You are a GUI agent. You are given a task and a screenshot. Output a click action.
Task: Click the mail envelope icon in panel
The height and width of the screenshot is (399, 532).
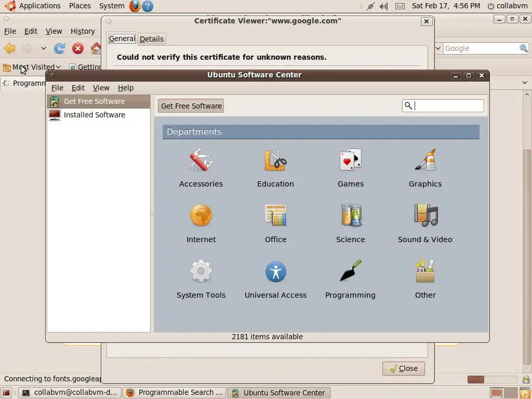(400, 6)
